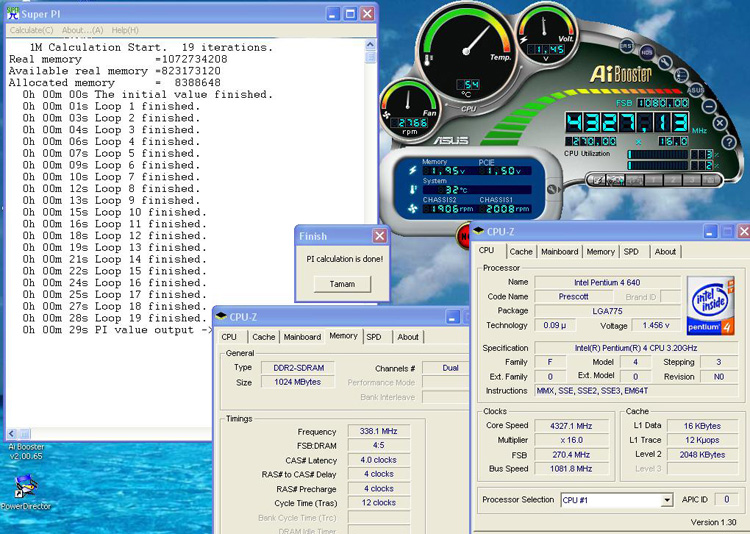Click the first edit icon in AI Booster profile bar
Viewport: 750px width, 534px height.
point(598,180)
